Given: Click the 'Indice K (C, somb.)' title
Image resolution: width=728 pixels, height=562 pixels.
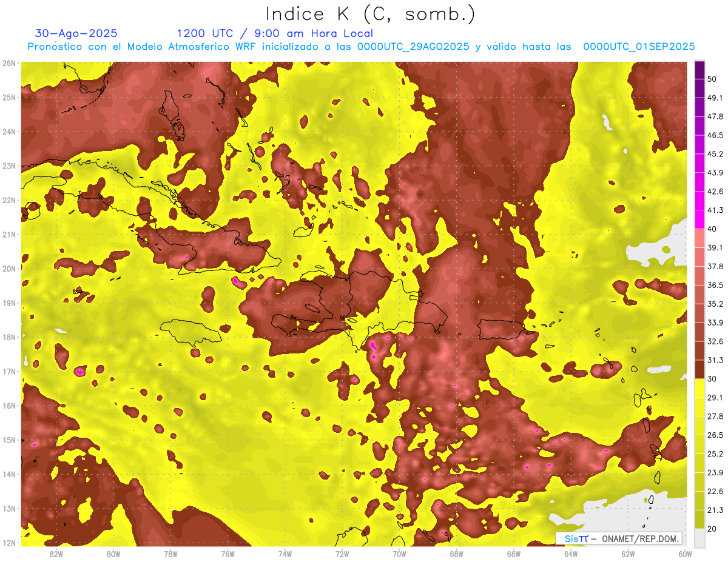Looking at the screenshot, I should pos(370,14).
